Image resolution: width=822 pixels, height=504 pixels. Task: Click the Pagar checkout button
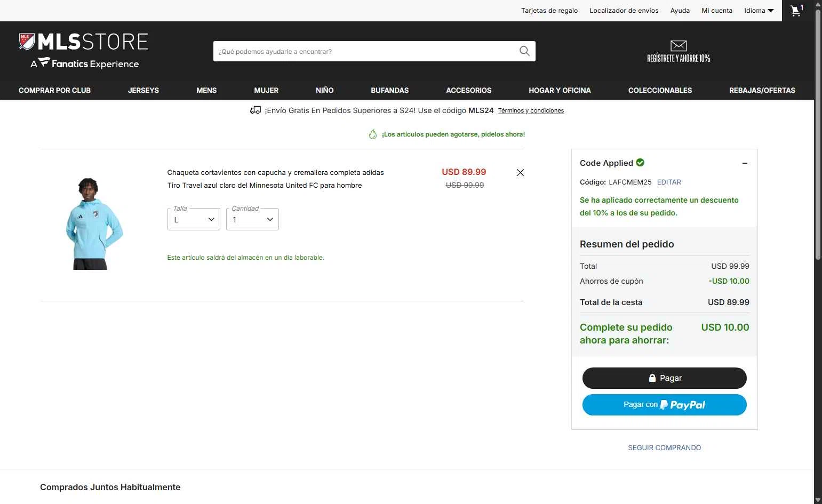click(665, 378)
